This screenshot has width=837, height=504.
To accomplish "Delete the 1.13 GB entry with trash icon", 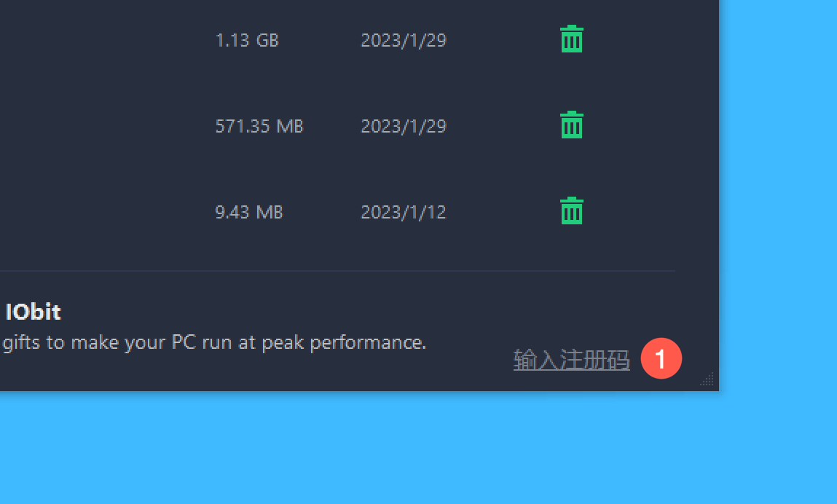I will coord(571,39).
